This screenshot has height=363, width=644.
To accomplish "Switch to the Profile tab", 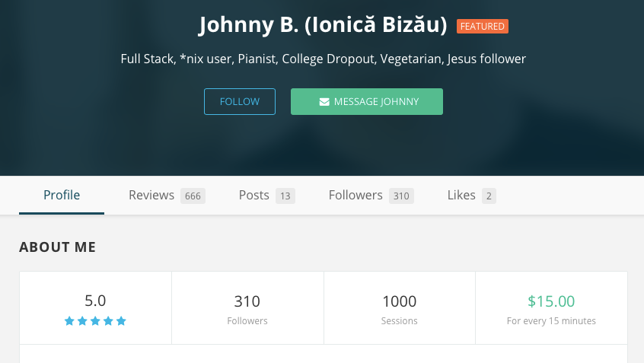I will (62, 195).
